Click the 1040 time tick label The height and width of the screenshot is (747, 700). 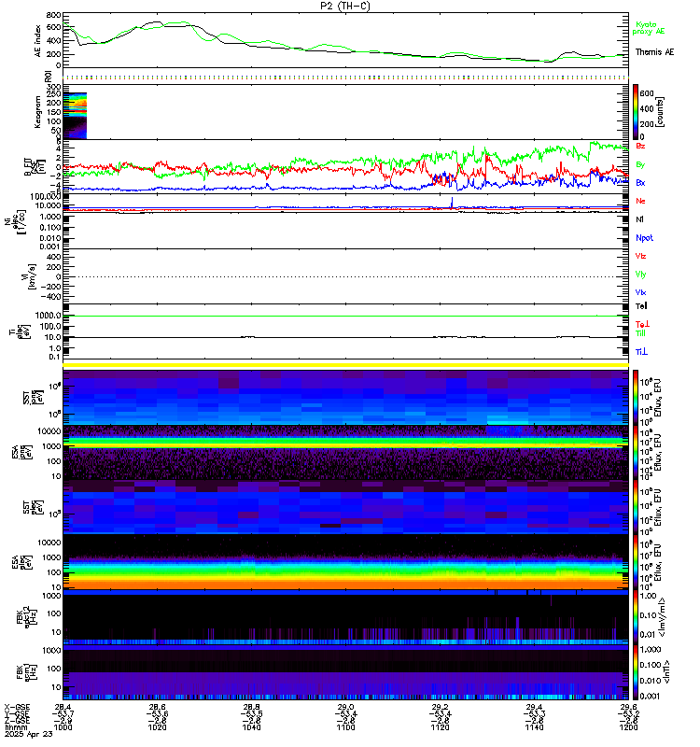coord(251,727)
